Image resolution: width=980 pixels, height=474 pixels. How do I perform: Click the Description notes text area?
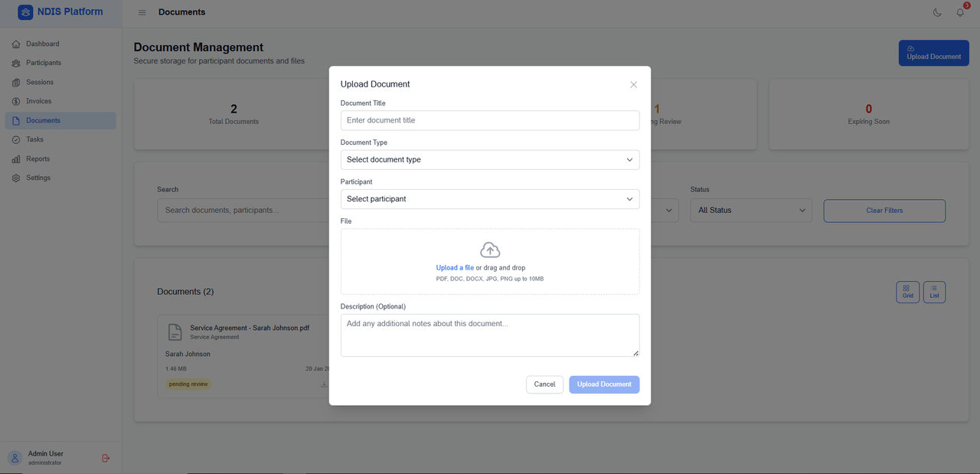pos(490,335)
